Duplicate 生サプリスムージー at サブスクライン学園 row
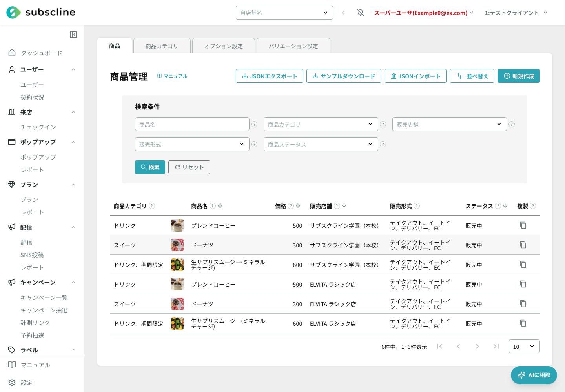 pos(523,265)
